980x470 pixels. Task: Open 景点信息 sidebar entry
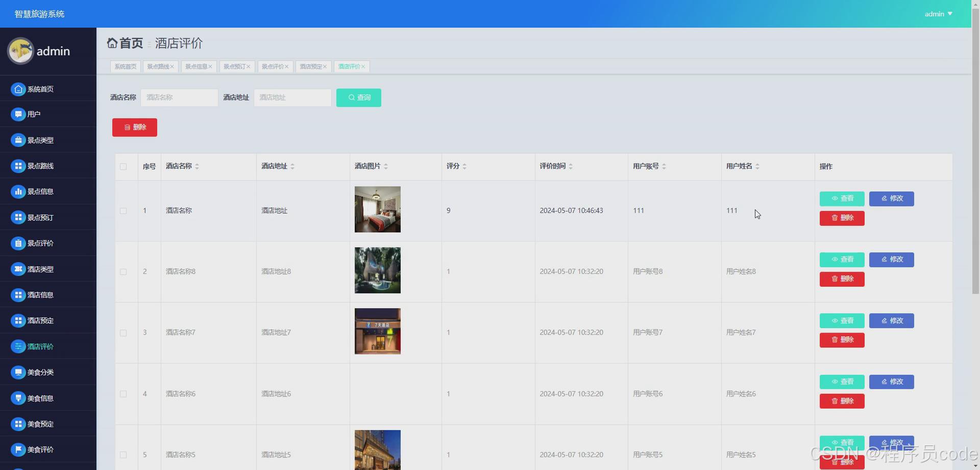(48, 192)
